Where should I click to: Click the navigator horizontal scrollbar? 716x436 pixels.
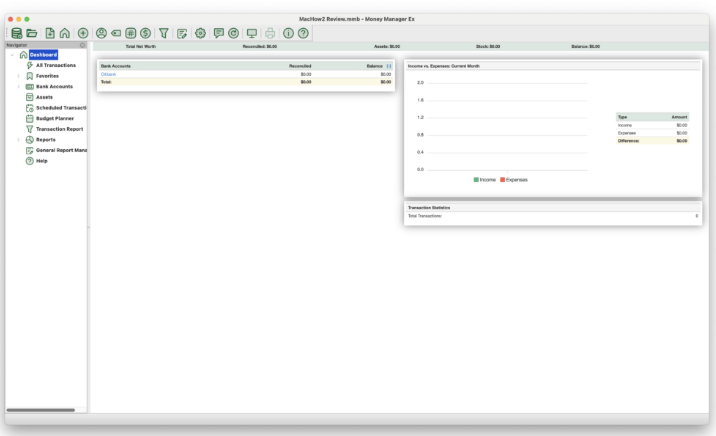point(40,410)
